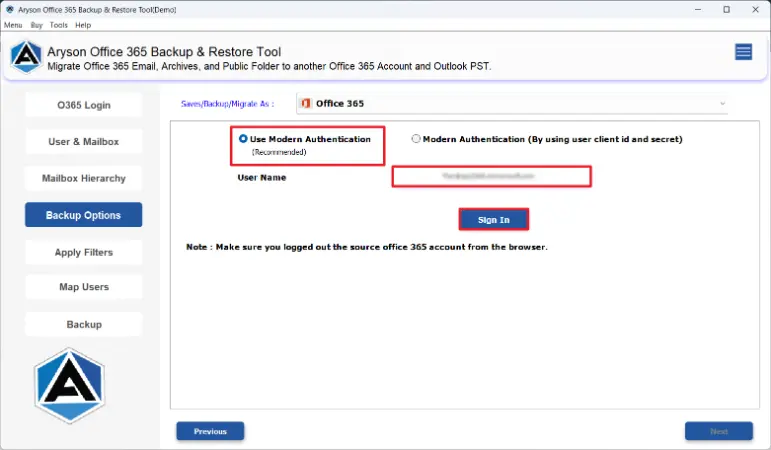
Task: Open the Menu menu
Action: pyautogui.click(x=13, y=25)
